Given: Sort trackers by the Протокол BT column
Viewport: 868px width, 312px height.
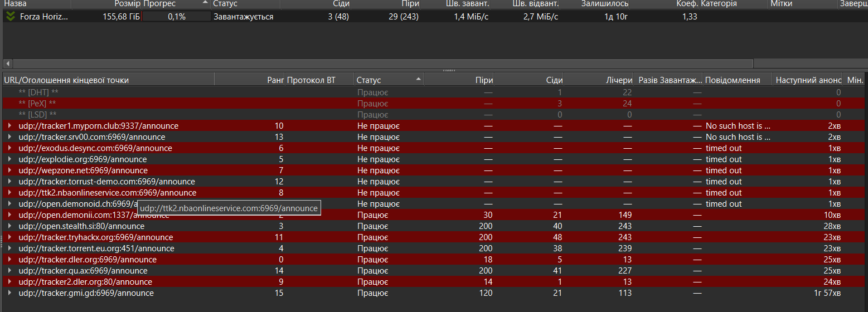Looking at the screenshot, I should (x=319, y=80).
